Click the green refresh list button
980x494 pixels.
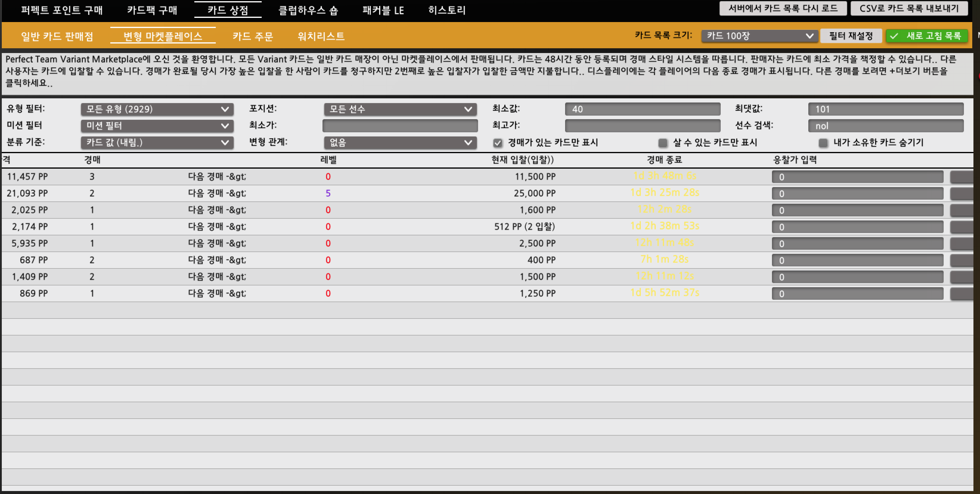(927, 36)
